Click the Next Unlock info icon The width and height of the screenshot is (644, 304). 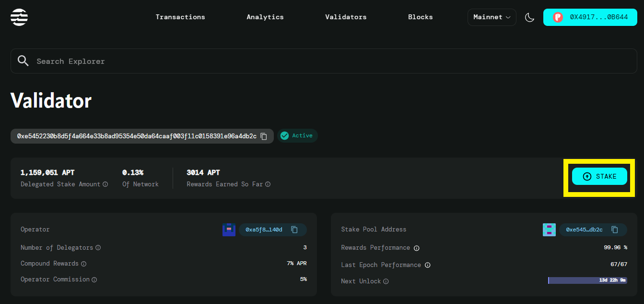click(386, 281)
